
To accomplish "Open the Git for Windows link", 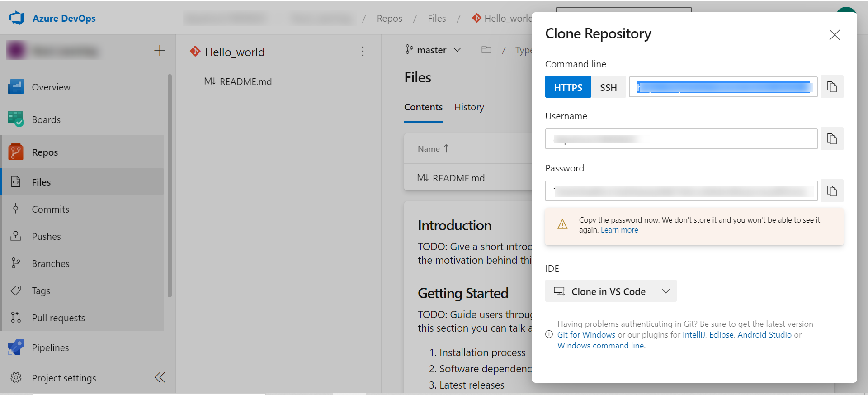I will [586, 335].
